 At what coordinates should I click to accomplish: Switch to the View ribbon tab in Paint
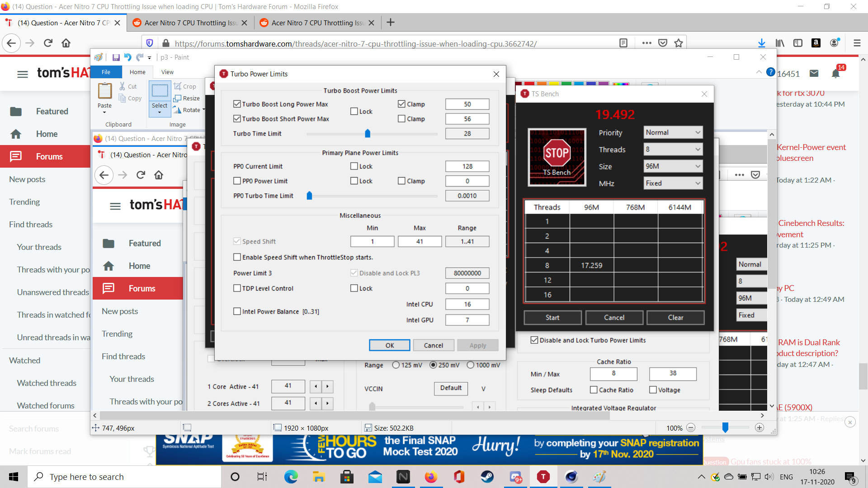tap(167, 72)
